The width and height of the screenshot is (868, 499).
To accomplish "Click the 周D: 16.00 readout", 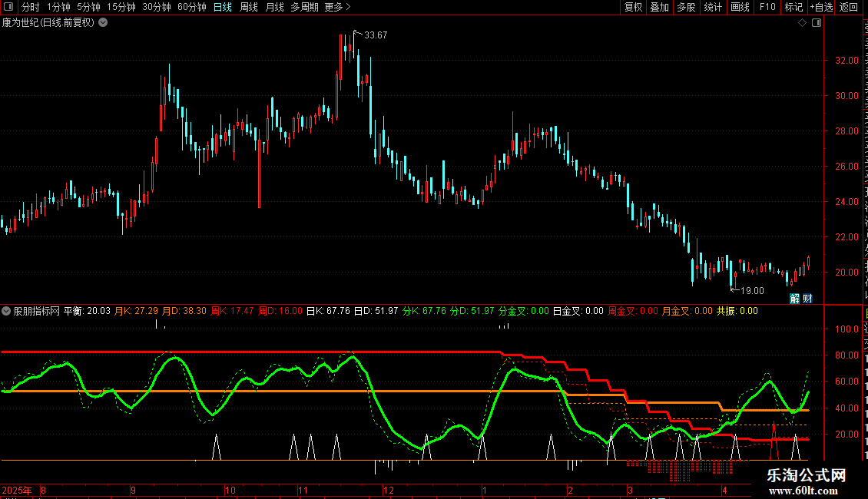I will [280, 311].
